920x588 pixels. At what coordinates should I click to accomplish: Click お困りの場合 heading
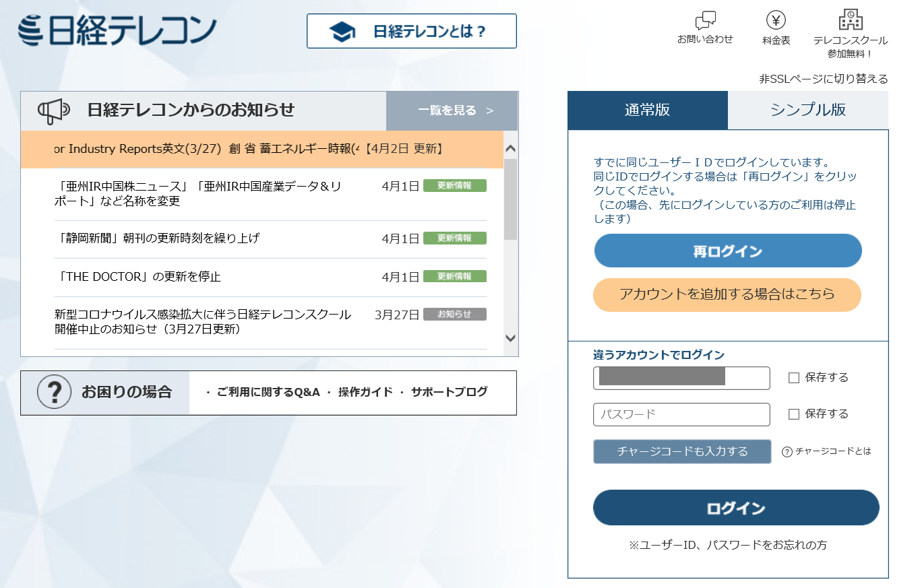(127, 392)
